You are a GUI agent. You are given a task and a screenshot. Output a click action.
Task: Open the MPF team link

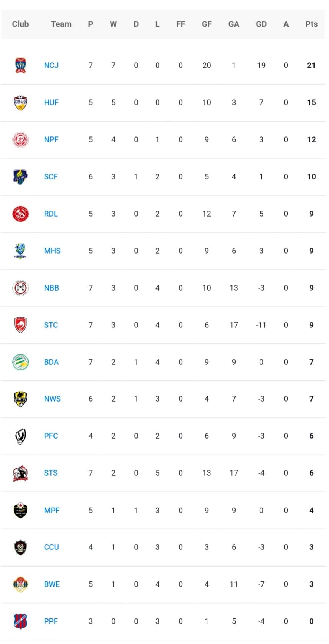pyautogui.click(x=52, y=510)
